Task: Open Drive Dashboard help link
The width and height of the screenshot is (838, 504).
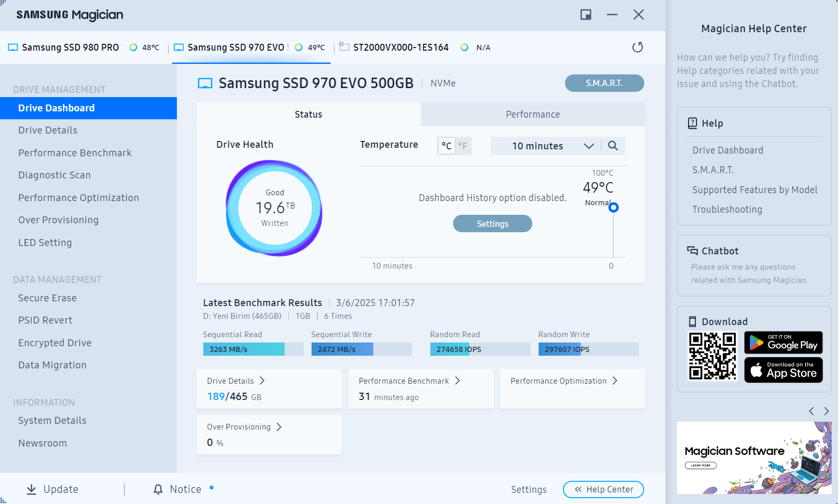Action: pos(728,150)
